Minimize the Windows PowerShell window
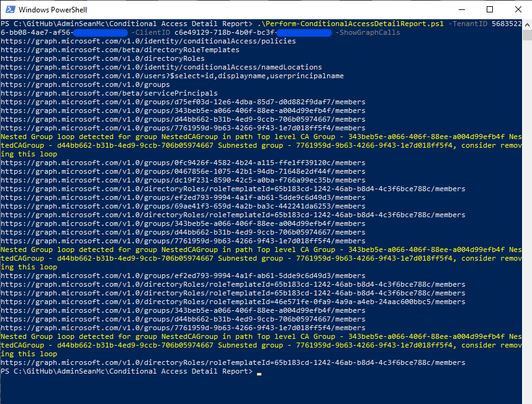Viewport: 532px width, 404px height. click(462, 9)
